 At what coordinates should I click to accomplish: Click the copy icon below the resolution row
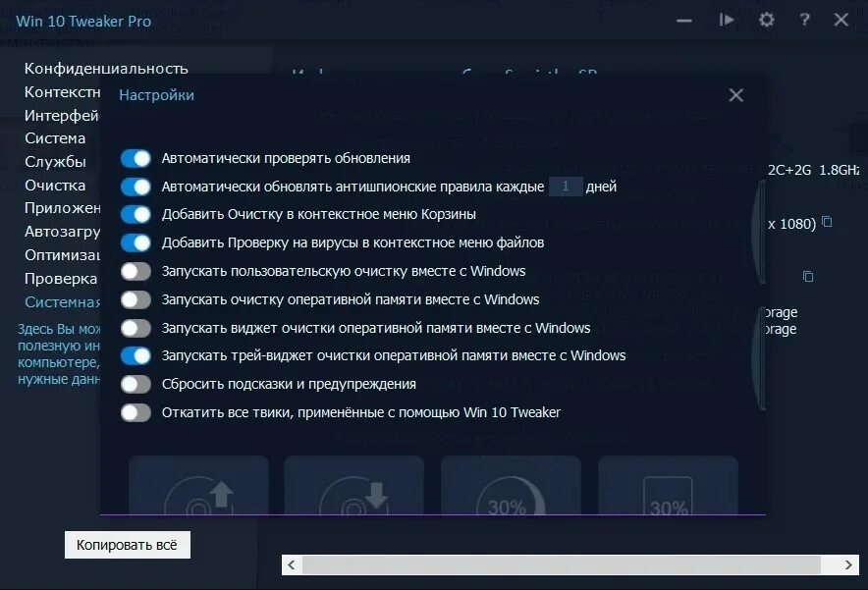pyautogui.click(x=808, y=276)
